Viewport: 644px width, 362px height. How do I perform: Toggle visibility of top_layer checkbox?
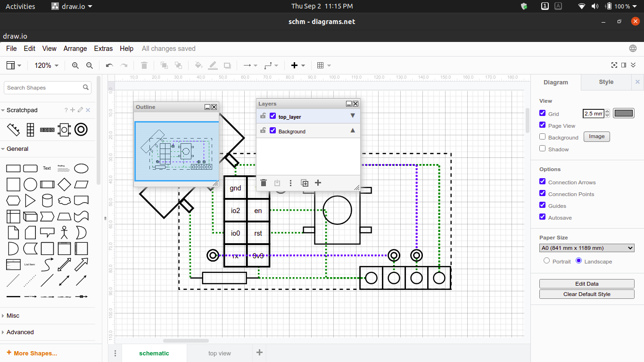point(272,116)
